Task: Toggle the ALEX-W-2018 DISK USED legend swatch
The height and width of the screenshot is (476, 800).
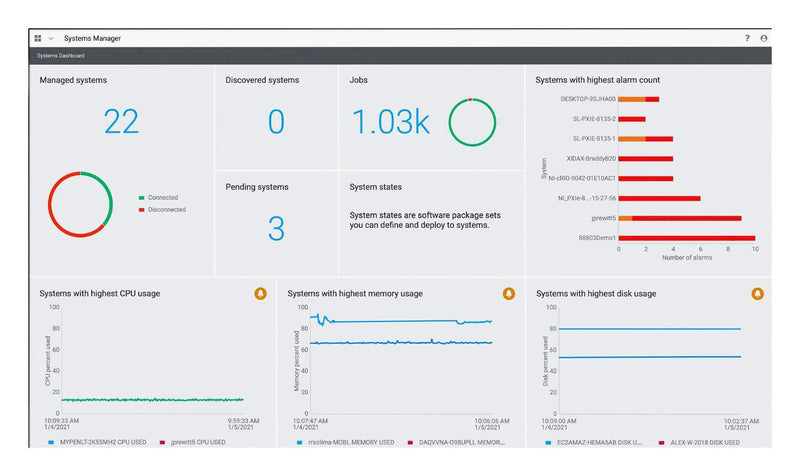Action: (661, 442)
